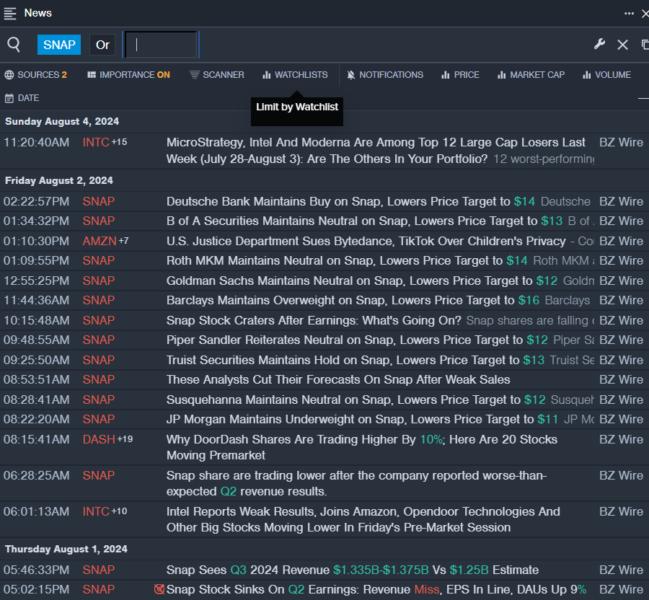Click the $14 price target in Deutsche Bank headline

[x=524, y=202]
